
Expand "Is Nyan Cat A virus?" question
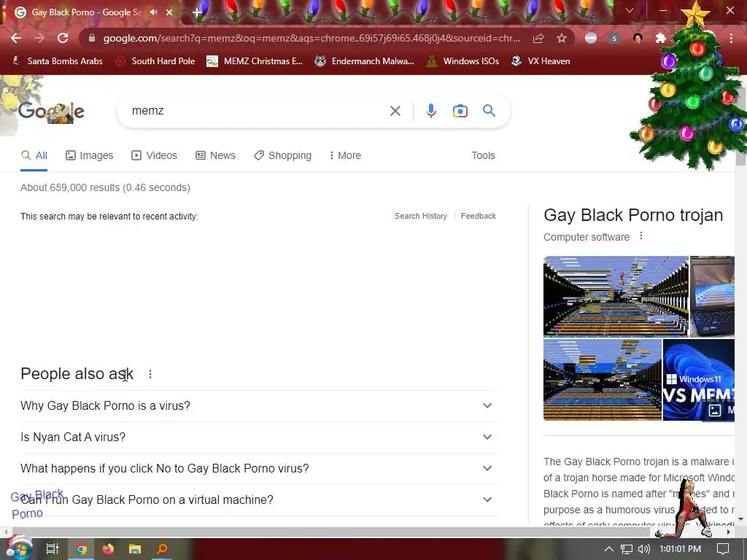pyautogui.click(x=258, y=437)
